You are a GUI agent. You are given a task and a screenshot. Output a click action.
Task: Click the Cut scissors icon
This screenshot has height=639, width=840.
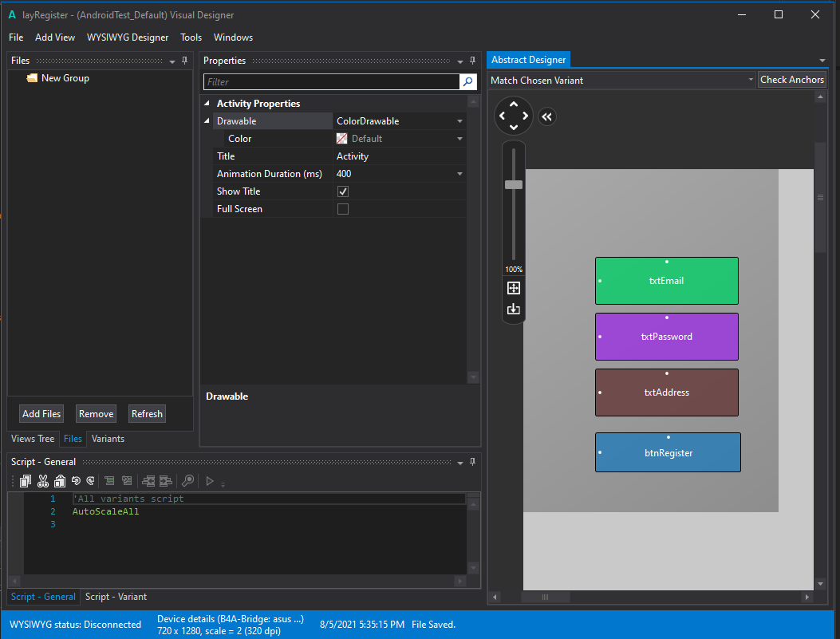click(x=43, y=481)
